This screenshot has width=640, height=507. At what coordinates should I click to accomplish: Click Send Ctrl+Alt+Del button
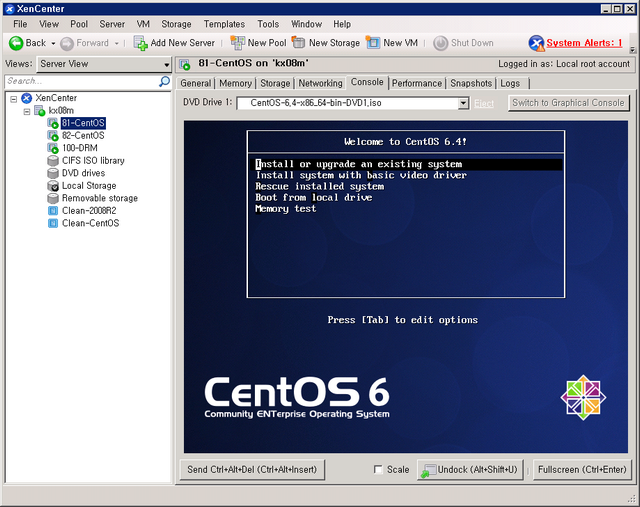[252, 469]
